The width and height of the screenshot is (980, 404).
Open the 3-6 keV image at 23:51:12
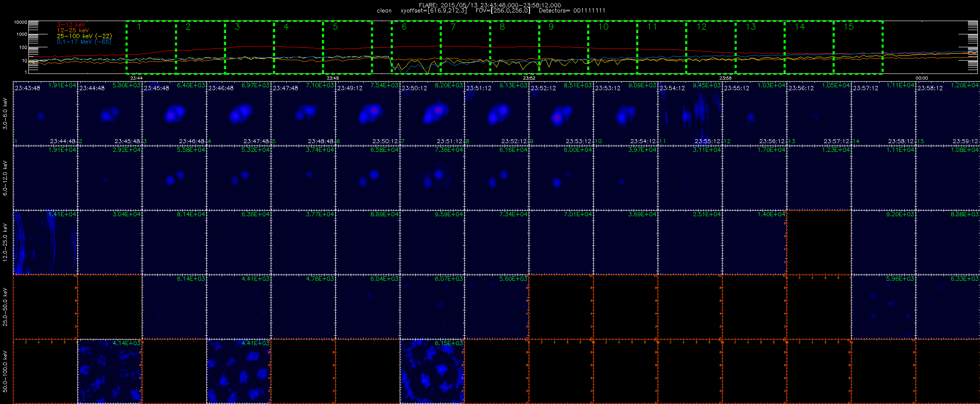(x=496, y=113)
